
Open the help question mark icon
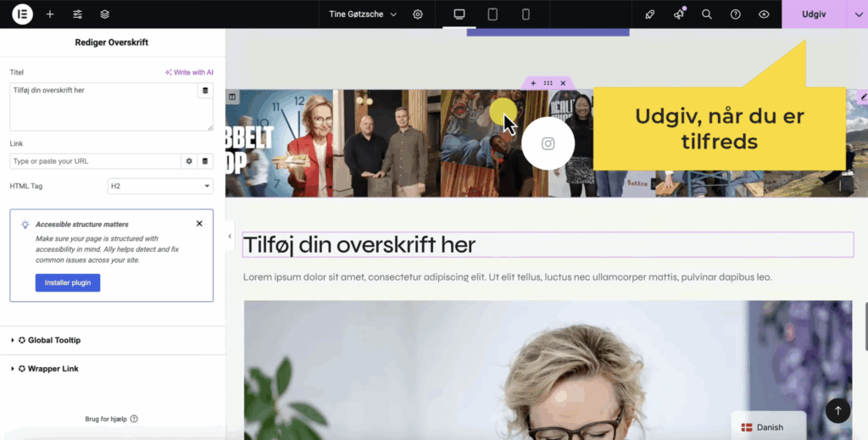(x=735, y=14)
